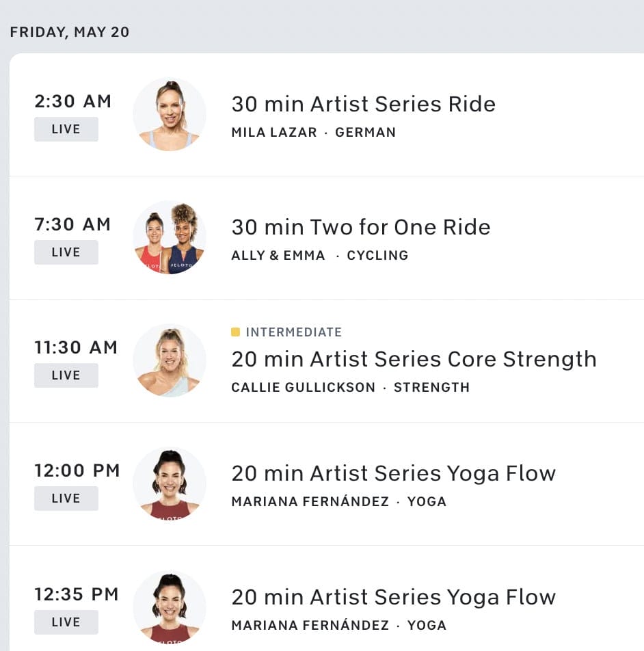Select the Ally & Emma · Cycling subtitle
The height and width of the screenshot is (651, 644).
pos(319,256)
